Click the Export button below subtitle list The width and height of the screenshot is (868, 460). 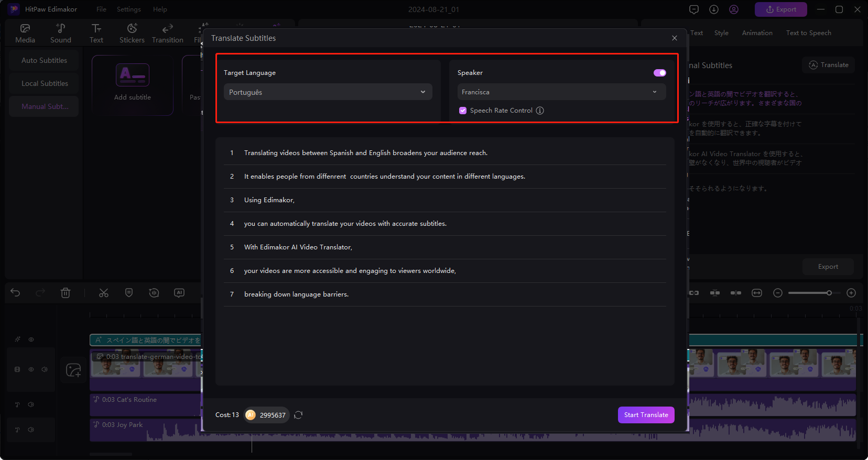point(828,267)
